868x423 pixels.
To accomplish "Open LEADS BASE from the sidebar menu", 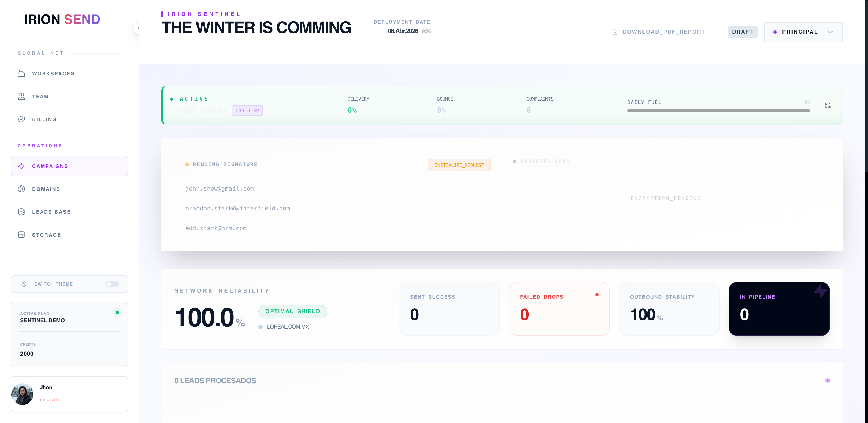I will coord(51,212).
